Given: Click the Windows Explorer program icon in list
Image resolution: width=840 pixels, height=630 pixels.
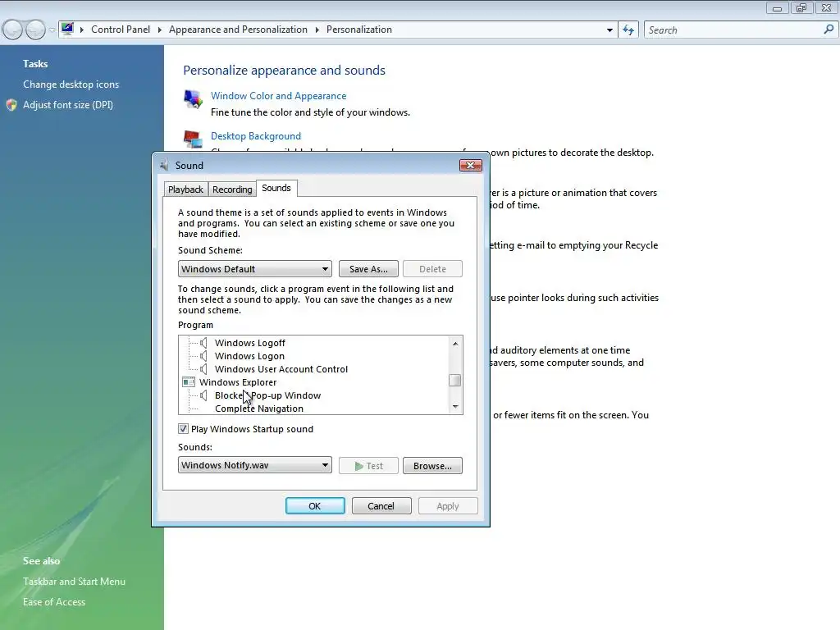Looking at the screenshot, I should (189, 382).
